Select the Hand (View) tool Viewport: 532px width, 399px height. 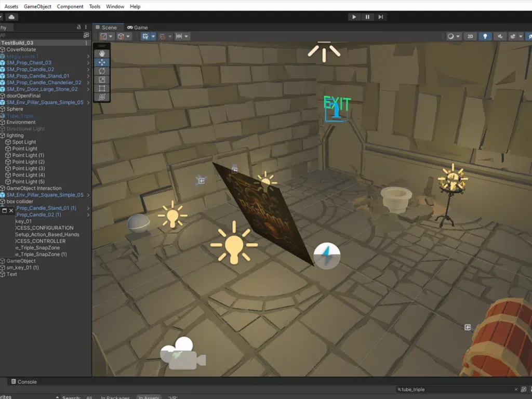(102, 53)
